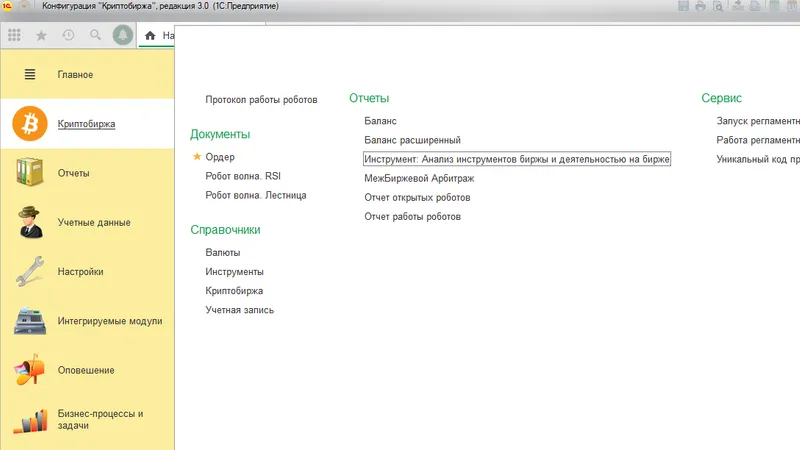Open the Настройки section
The image size is (800, 450).
point(80,272)
